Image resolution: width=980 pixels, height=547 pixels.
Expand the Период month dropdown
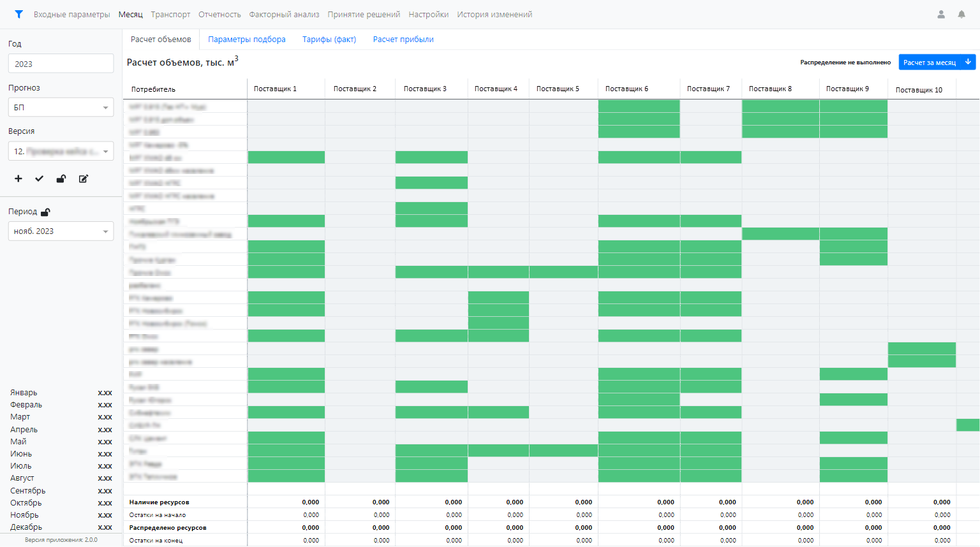click(61, 231)
